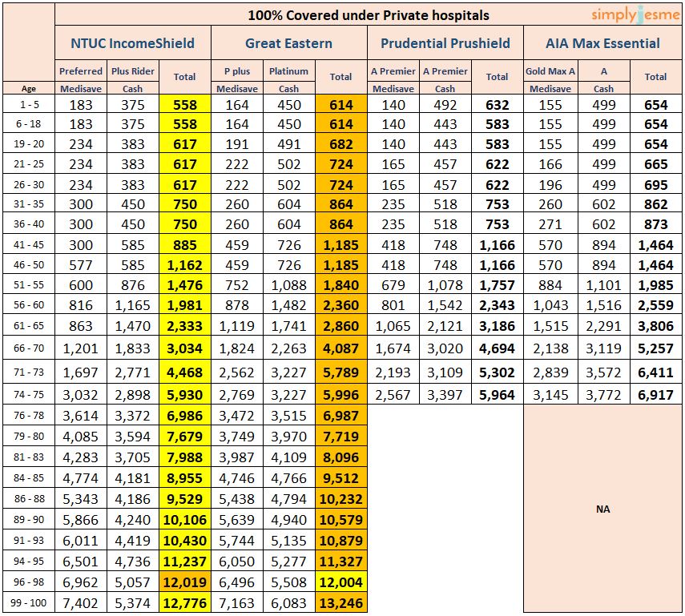Click the Great Eastern Medisave value '191'
Viewport: 685px width, 616px height.
click(237, 144)
